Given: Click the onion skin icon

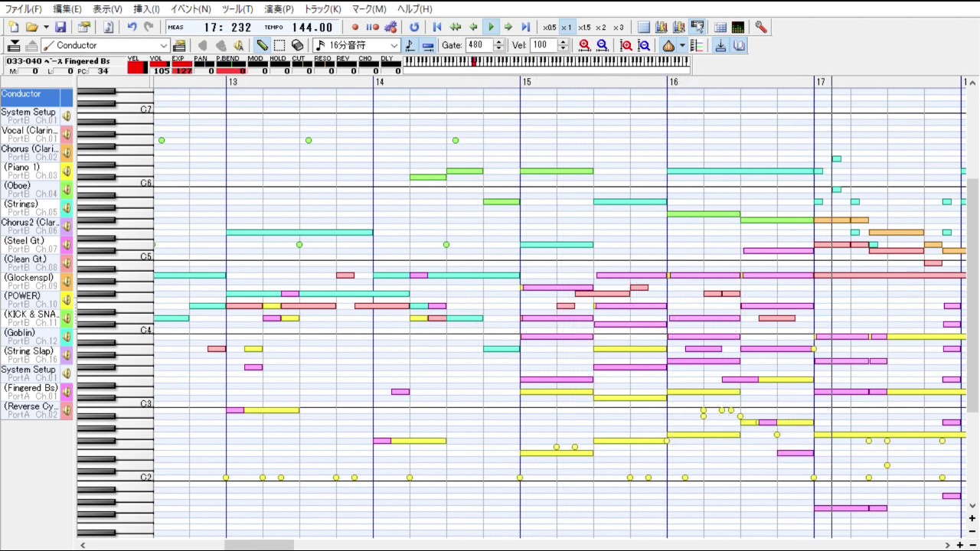Looking at the screenshot, I should (668, 45).
